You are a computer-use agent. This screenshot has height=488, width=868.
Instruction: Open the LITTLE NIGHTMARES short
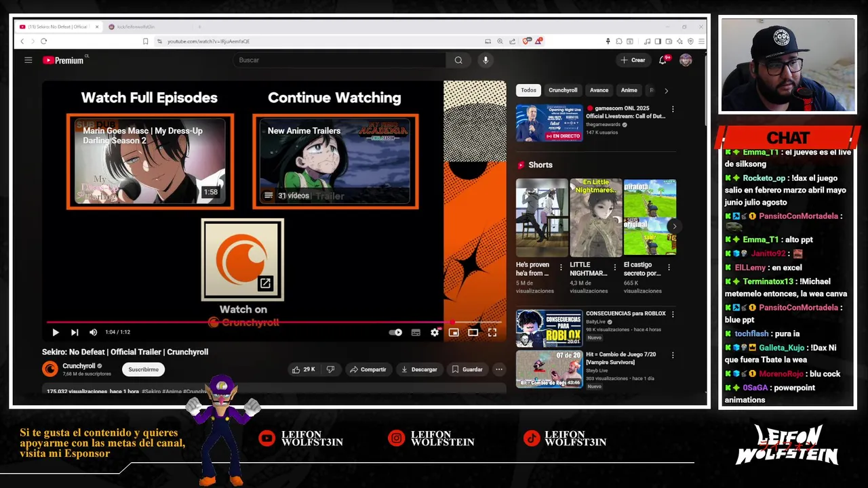pos(595,218)
